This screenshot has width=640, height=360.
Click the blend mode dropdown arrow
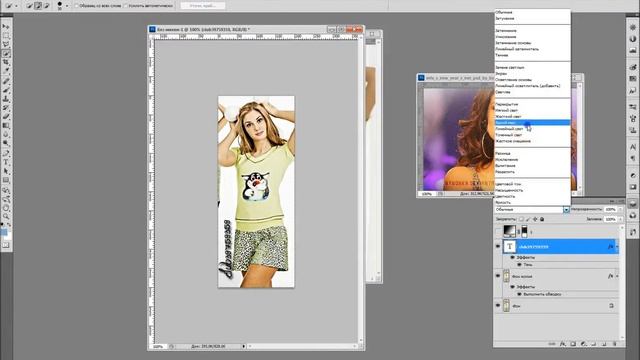tap(566, 209)
